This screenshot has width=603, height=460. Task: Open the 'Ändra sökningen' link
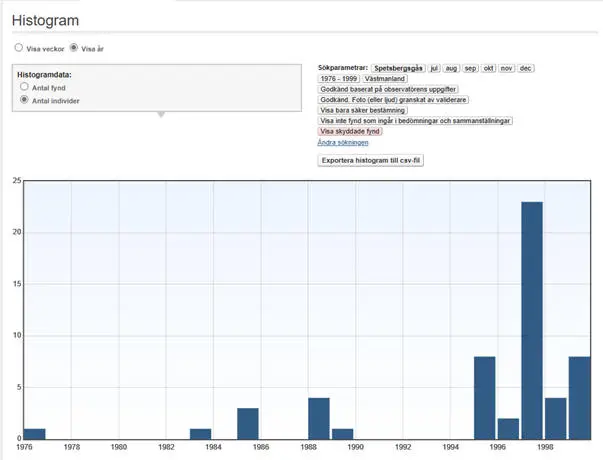[x=342, y=143]
